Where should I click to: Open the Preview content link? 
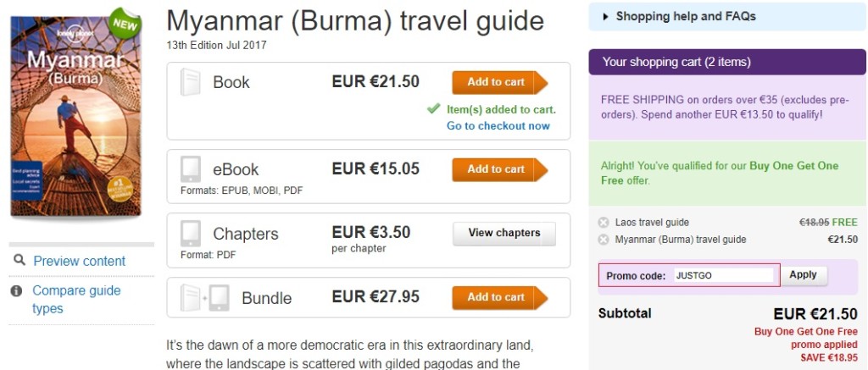80,261
